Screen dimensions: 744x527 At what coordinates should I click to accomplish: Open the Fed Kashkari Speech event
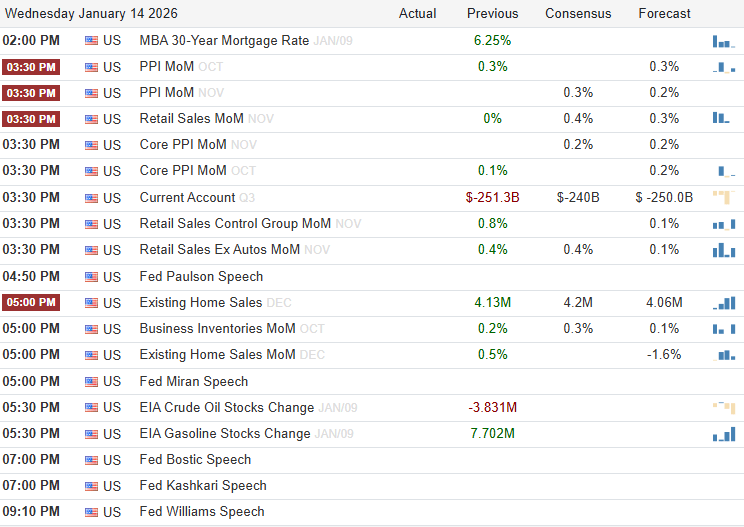203,485
